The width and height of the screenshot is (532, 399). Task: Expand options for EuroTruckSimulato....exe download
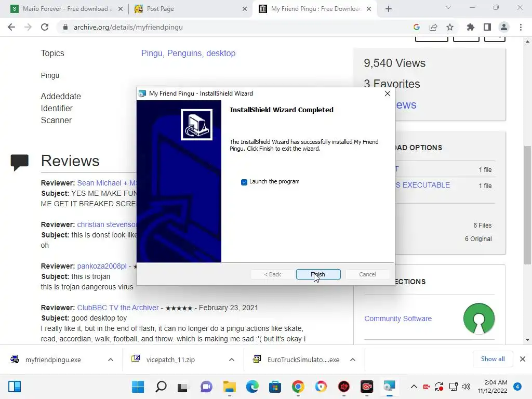353,360
